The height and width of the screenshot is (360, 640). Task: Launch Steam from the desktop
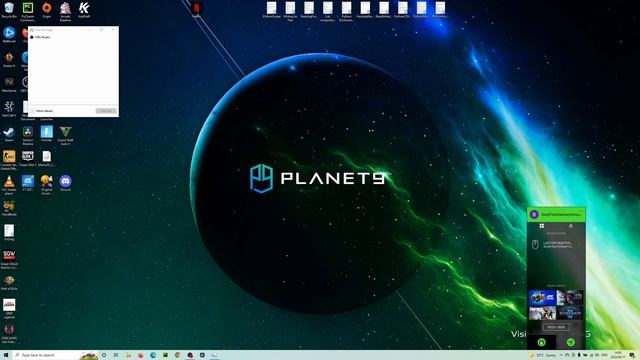9,133
